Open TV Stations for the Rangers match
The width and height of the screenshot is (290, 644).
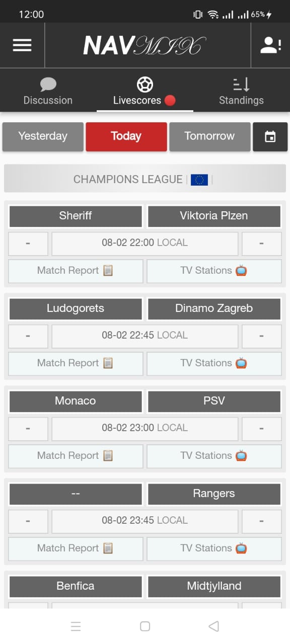(214, 548)
